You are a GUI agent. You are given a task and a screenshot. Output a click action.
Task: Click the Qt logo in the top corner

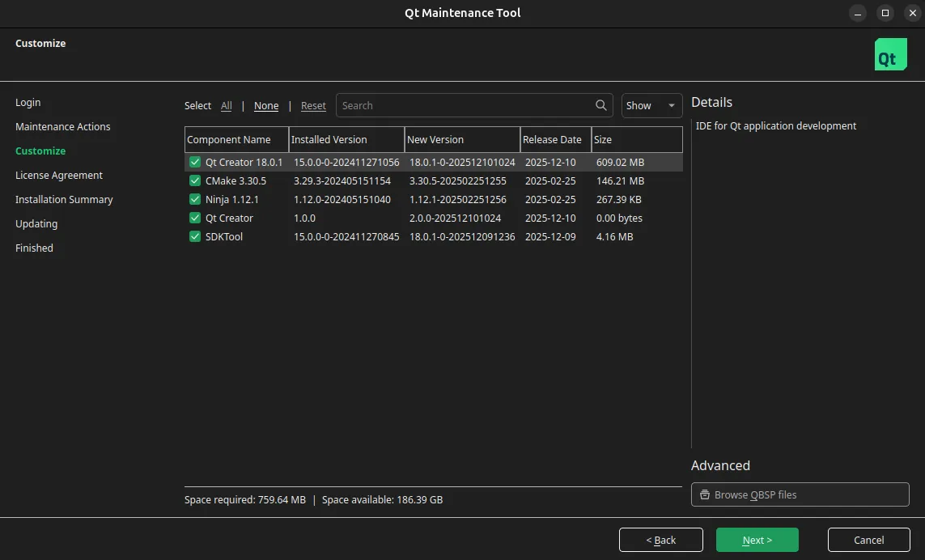click(890, 55)
